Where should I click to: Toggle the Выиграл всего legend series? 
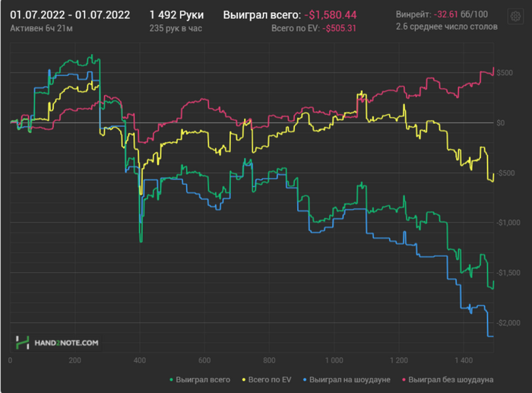203,379
